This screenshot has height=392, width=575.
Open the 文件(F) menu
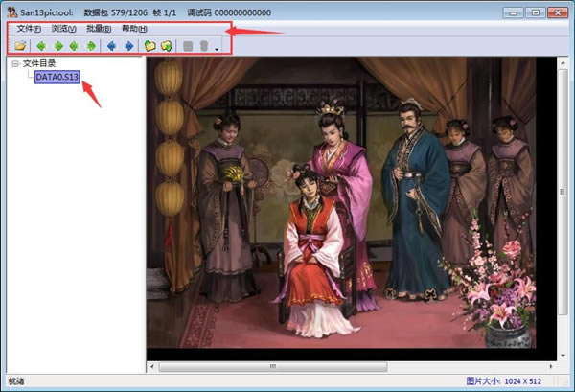29,29
